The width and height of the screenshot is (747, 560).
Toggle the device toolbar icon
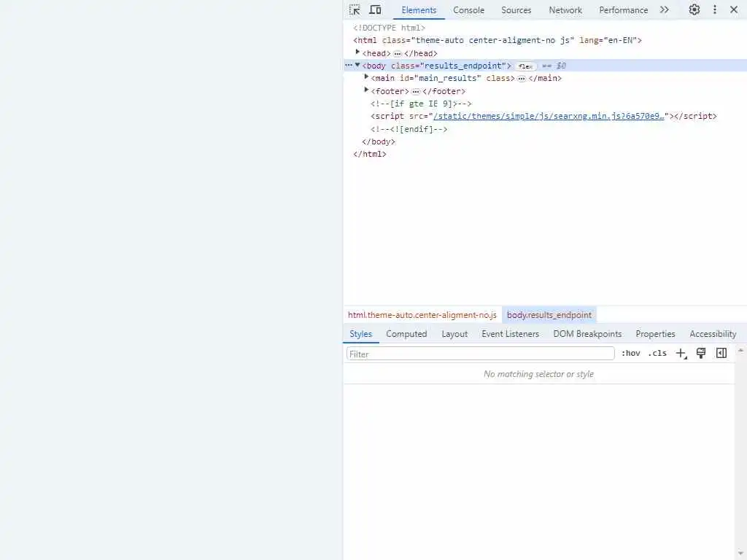[376, 10]
